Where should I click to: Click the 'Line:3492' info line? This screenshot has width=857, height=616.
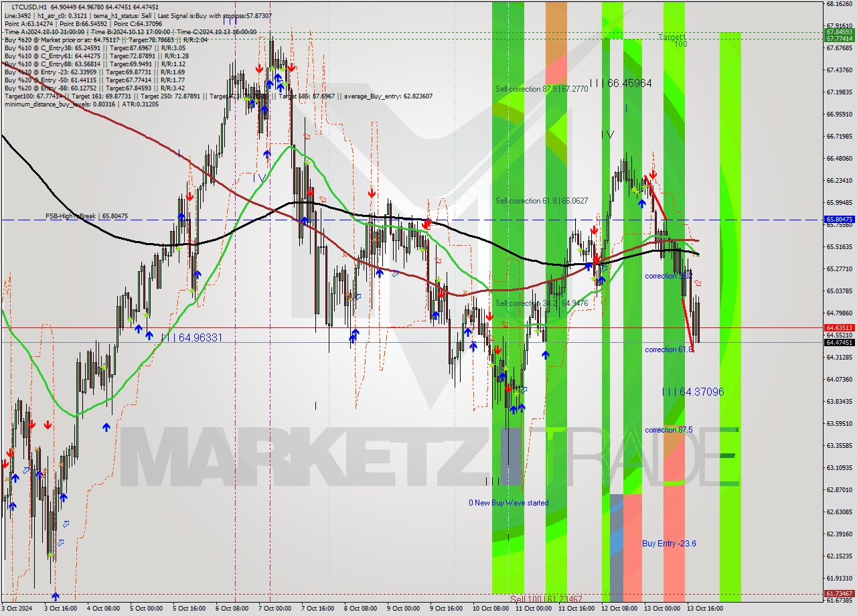[x=137, y=15]
